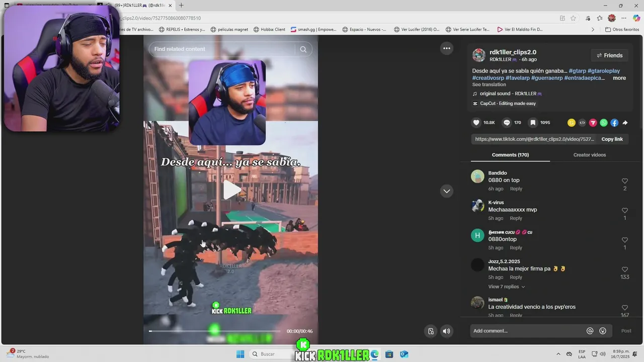
Task: Expand the bookmarks overflow chevron
Action: click(x=593, y=30)
